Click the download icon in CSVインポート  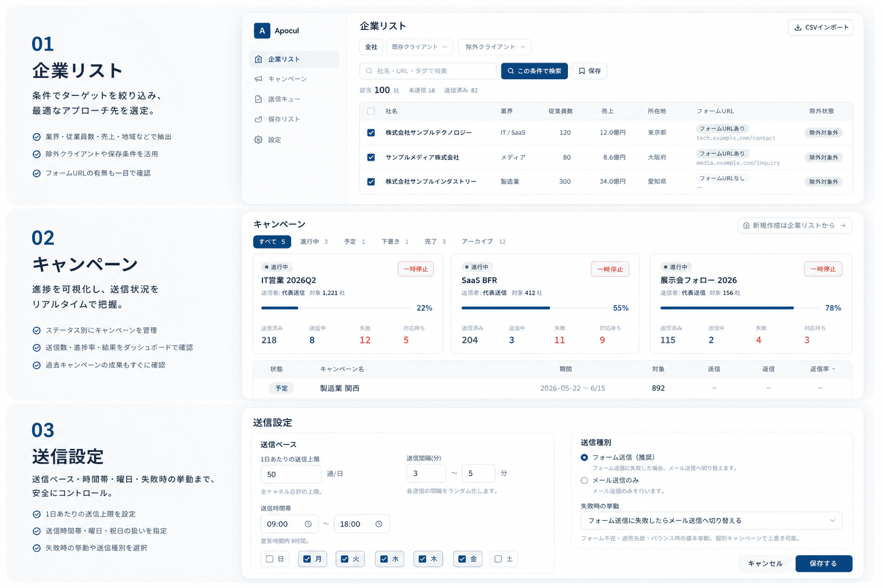coord(798,27)
